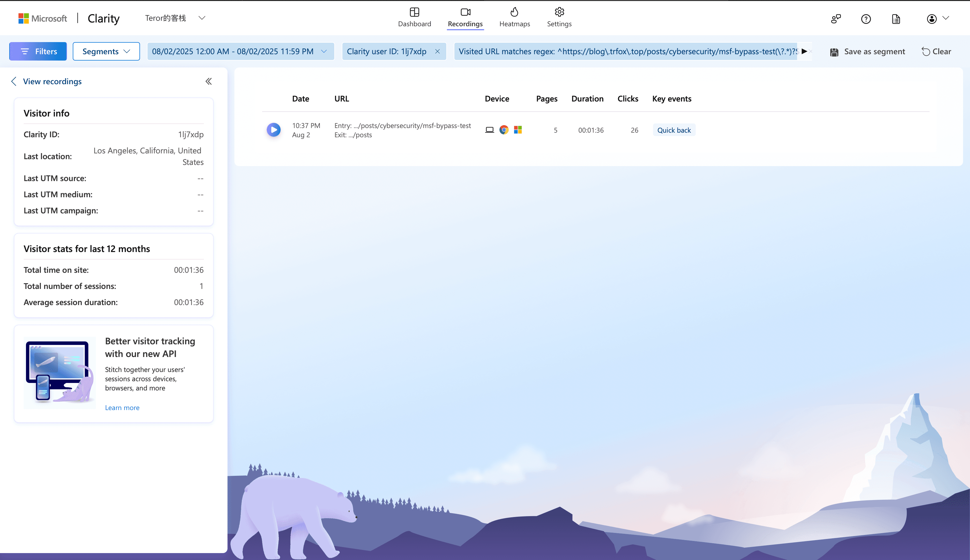Switch to the Heatmaps tab
Screen dimensions: 970x560
click(x=514, y=17)
